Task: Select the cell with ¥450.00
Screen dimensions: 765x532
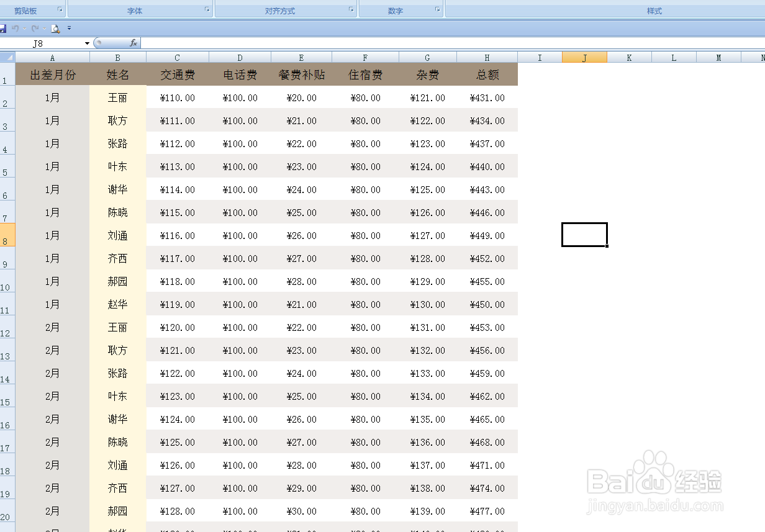Action: coord(487,304)
